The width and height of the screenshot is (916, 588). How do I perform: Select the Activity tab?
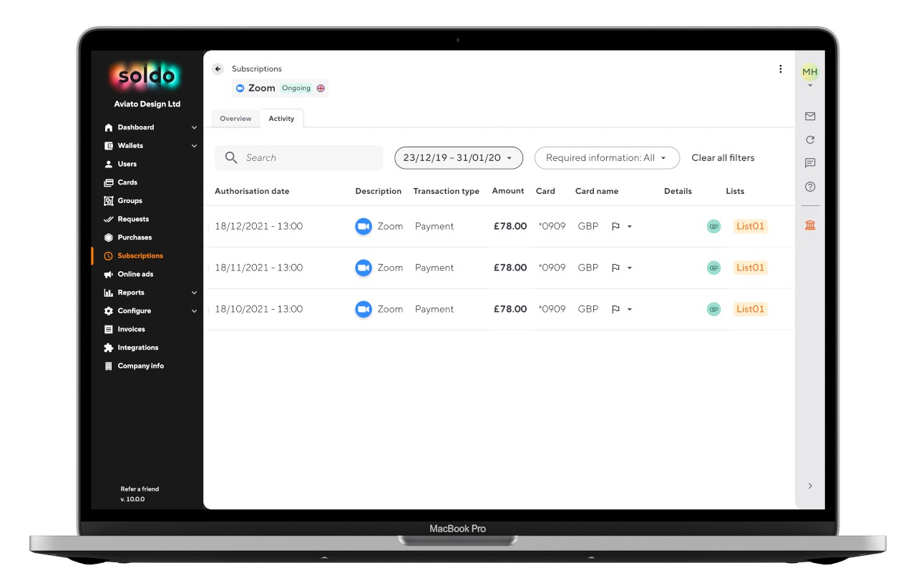tap(281, 119)
